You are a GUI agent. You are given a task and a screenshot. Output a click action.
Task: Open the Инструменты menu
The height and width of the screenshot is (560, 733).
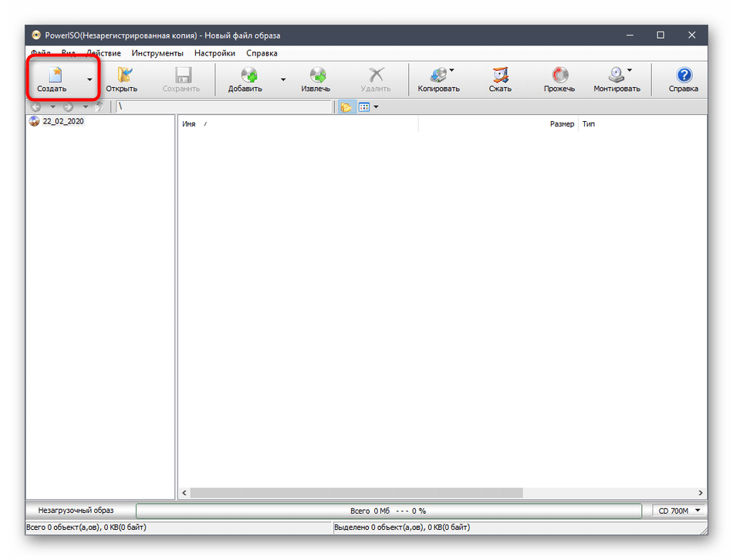tap(157, 53)
